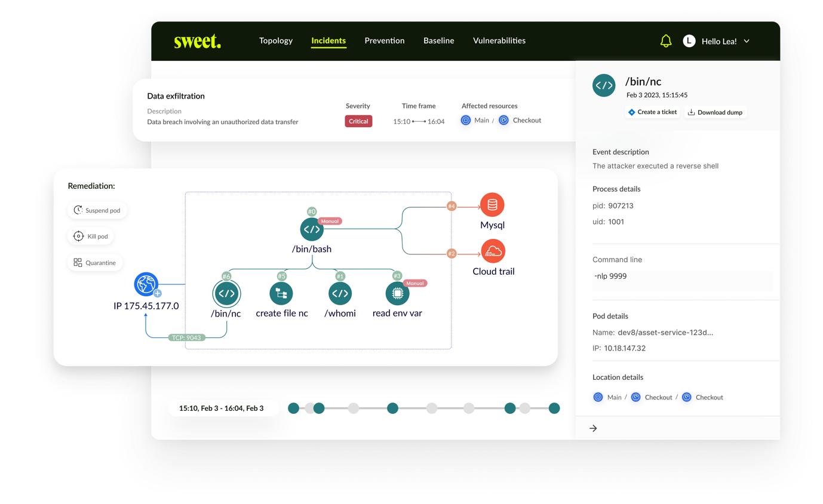Viewport: 823px width, 504px height.
Task: Click the first teal timeline marker
Action: click(x=293, y=408)
